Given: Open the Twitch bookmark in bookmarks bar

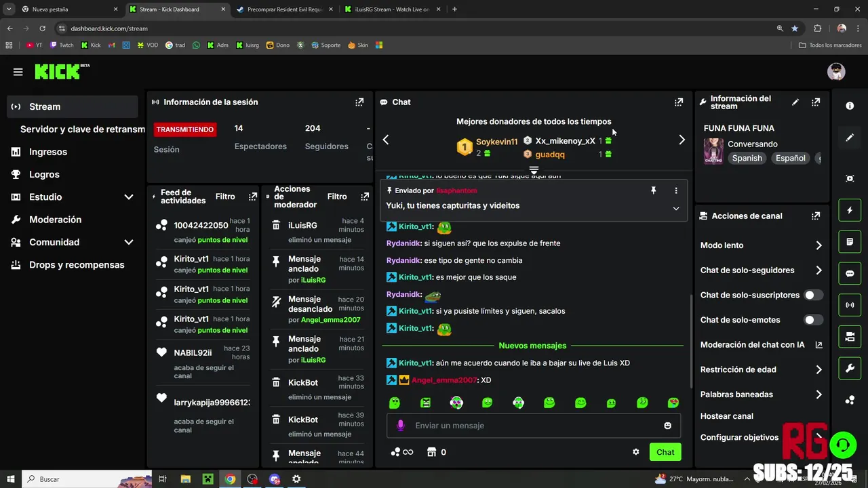Looking at the screenshot, I should 62,45.
